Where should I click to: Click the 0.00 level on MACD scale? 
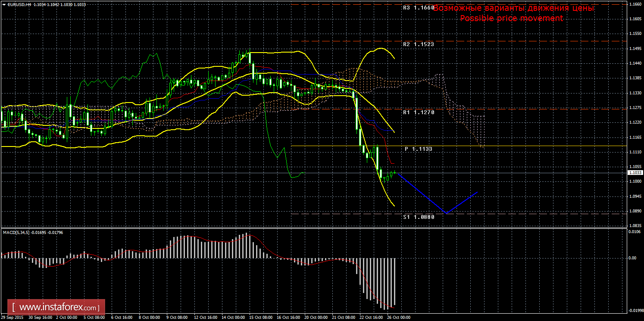(631, 258)
